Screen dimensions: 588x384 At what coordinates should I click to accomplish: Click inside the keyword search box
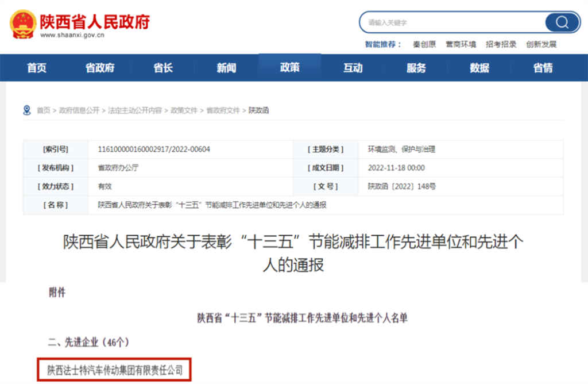point(454,22)
